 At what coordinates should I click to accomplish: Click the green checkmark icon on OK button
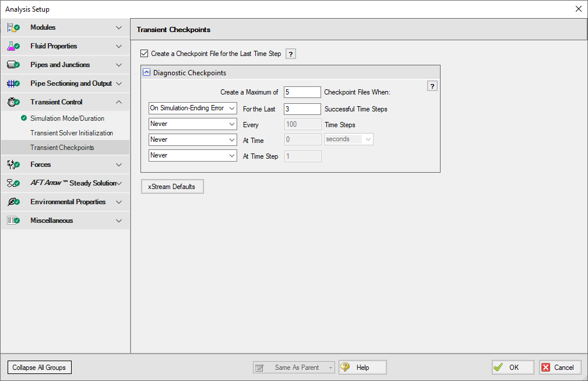click(498, 367)
